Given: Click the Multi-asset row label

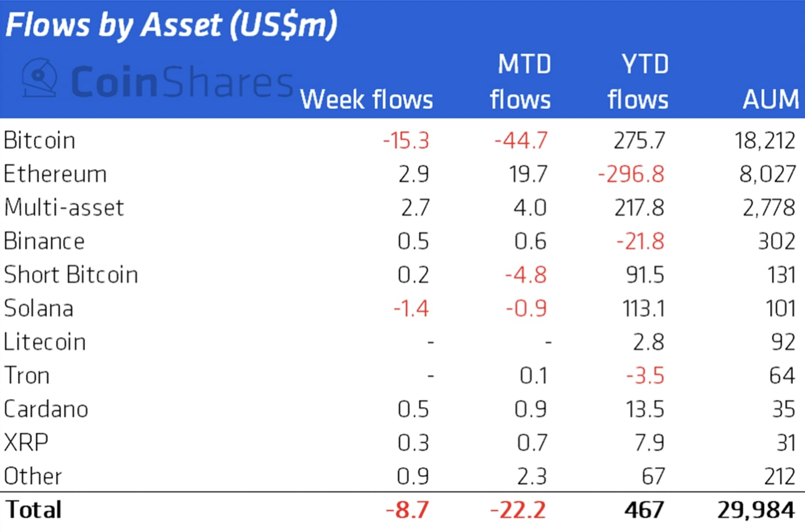Looking at the screenshot, I should [64, 208].
